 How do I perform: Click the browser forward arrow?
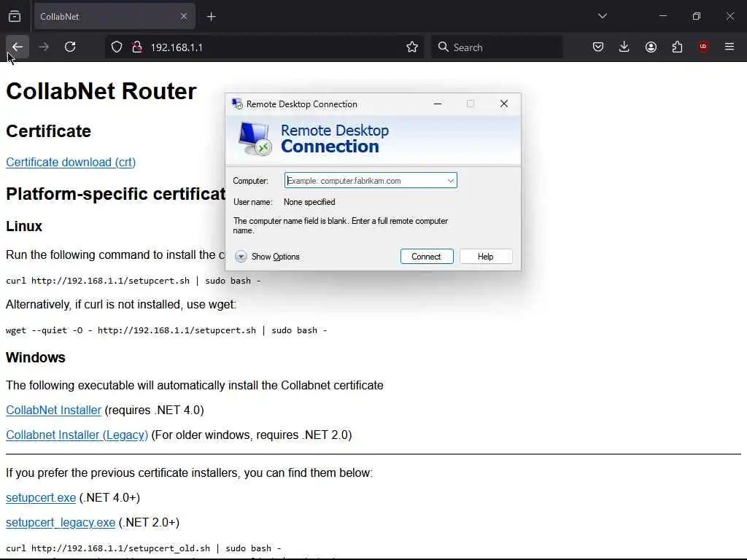pyautogui.click(x=43, y=47)
